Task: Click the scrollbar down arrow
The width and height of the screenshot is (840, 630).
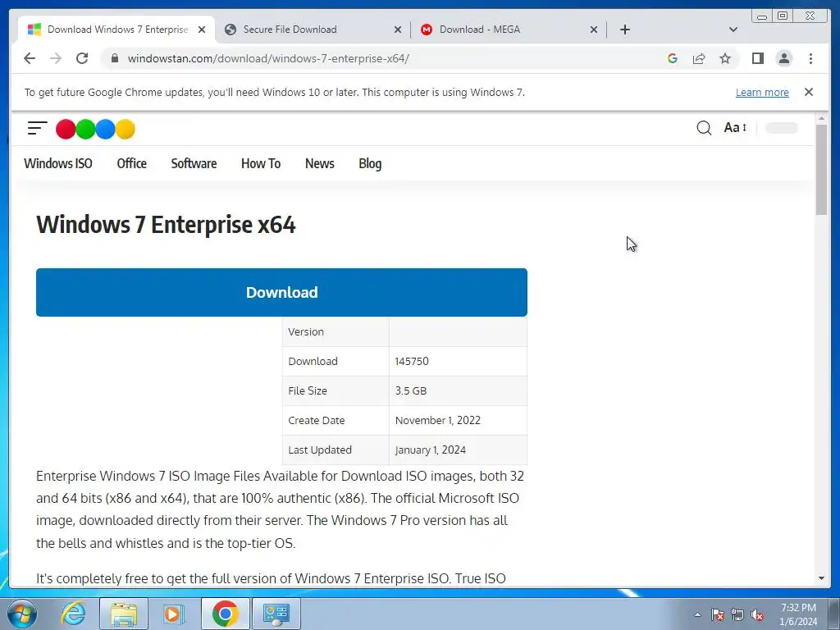Action: pyautogui.click(x=821, y=578)
